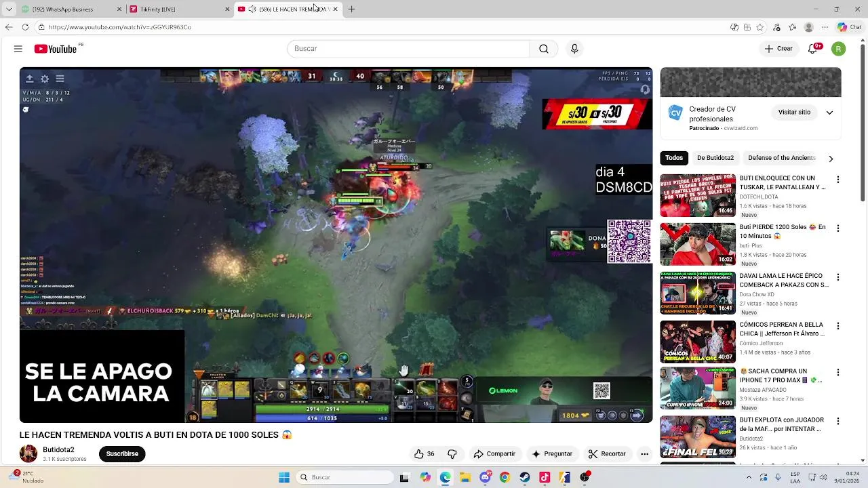868x488 pixels.
Task: Open browser favorites list icon
Action: point(793,27)
